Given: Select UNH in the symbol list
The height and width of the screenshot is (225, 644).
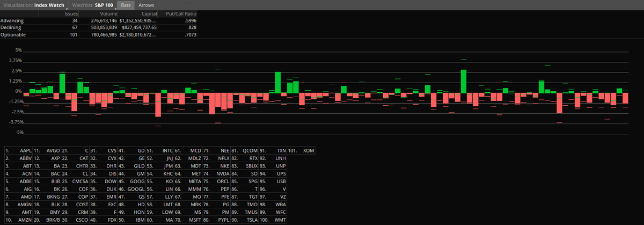Looking at the screenshot, I should coord(281,158).
